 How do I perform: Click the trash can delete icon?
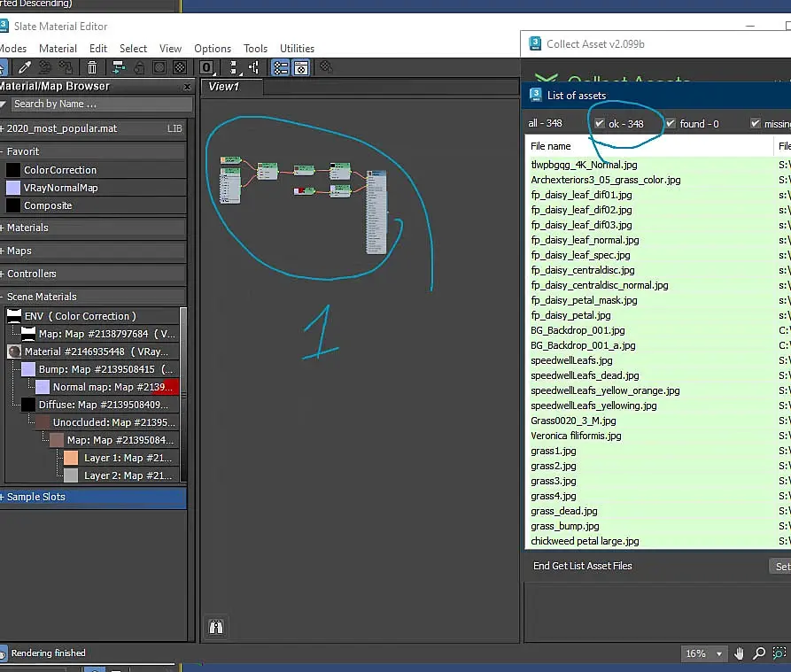point(91,67)
